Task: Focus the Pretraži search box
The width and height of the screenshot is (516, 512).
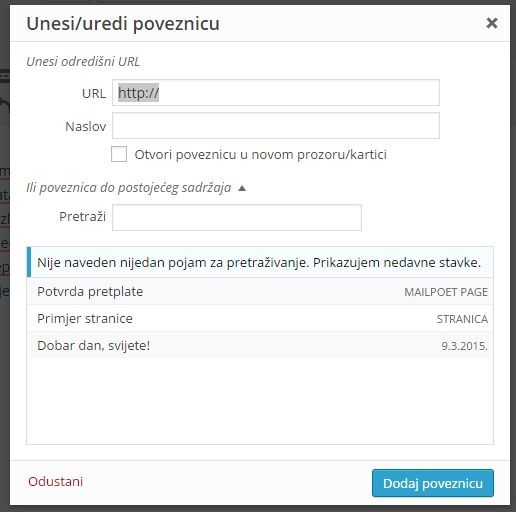Action: [237, 217]
